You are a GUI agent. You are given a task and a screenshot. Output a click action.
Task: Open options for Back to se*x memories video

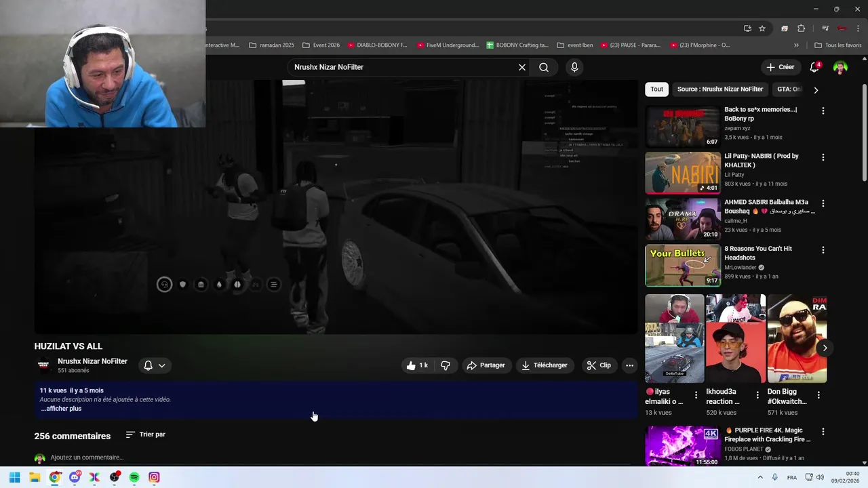(x=823, y=110)
